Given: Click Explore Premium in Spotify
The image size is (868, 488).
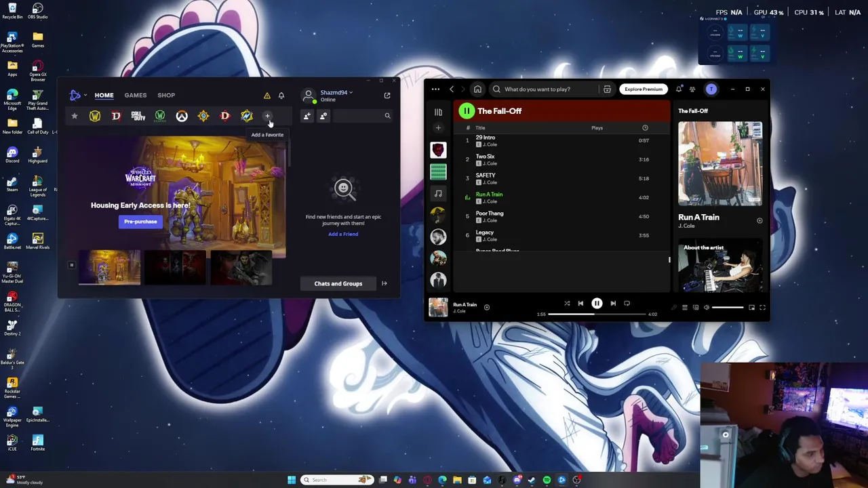Looking at the screenshot, I should [x=644, y=89].
